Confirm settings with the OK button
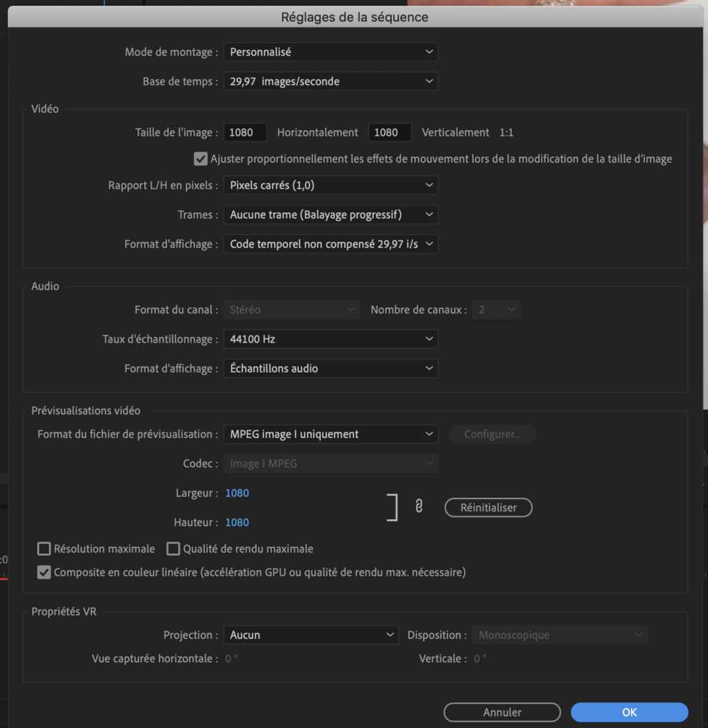The width and height of the screenshot is (708, 728). coord(628,712)
